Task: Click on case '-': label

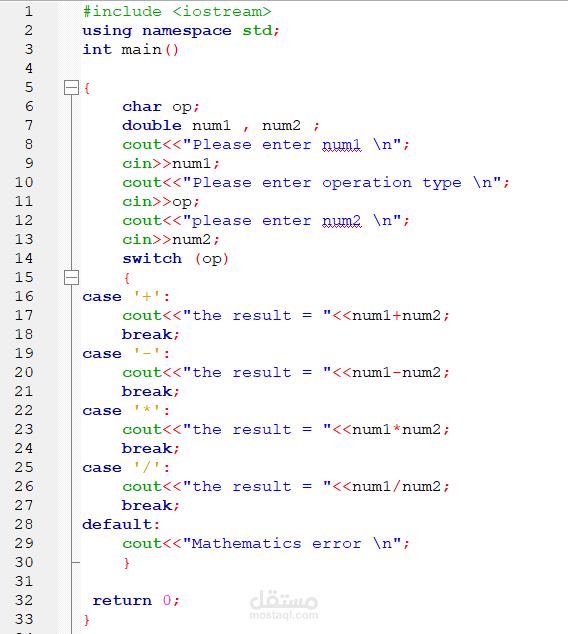Action: [x=126, y=354]
